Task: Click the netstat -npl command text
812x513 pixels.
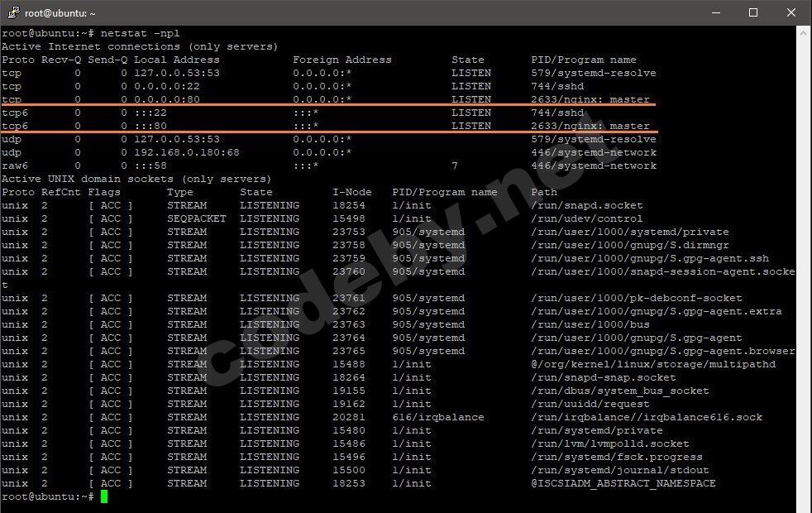Action: 141,33
